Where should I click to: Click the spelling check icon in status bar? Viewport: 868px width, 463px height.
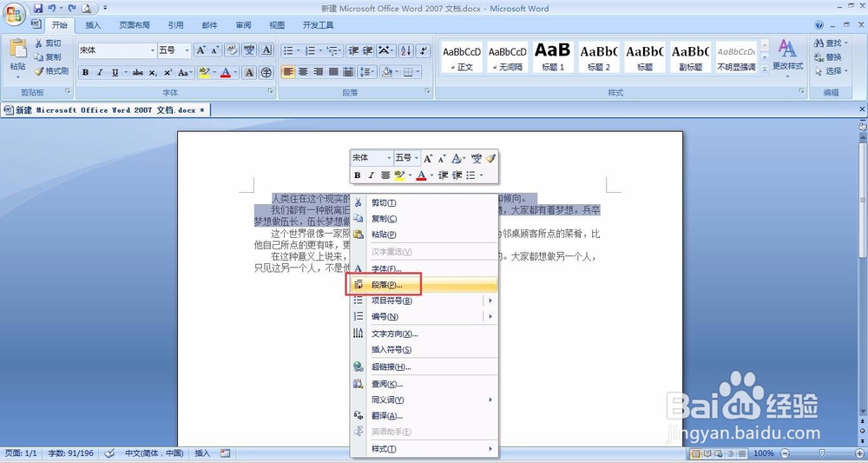(x=109, y=453)
